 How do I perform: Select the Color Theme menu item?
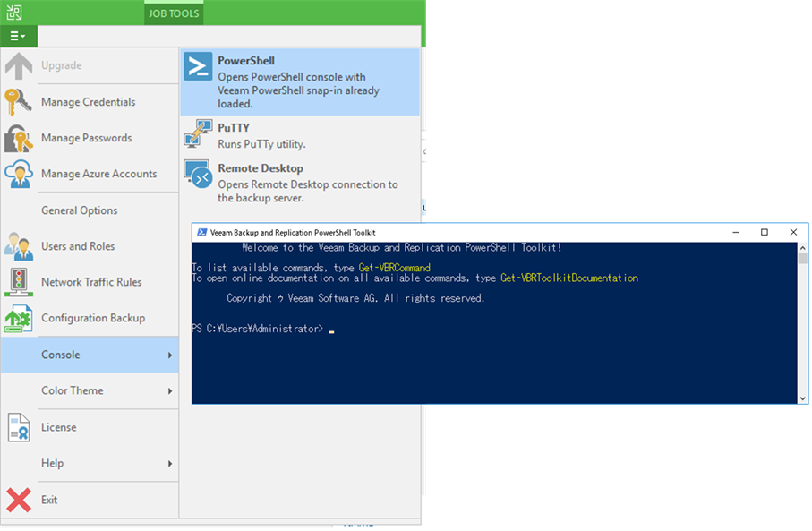click(x=90, y=390)
